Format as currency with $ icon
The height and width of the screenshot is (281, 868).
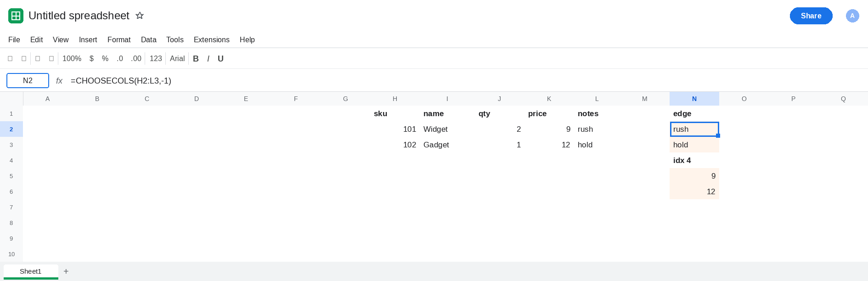click(91, 59)
